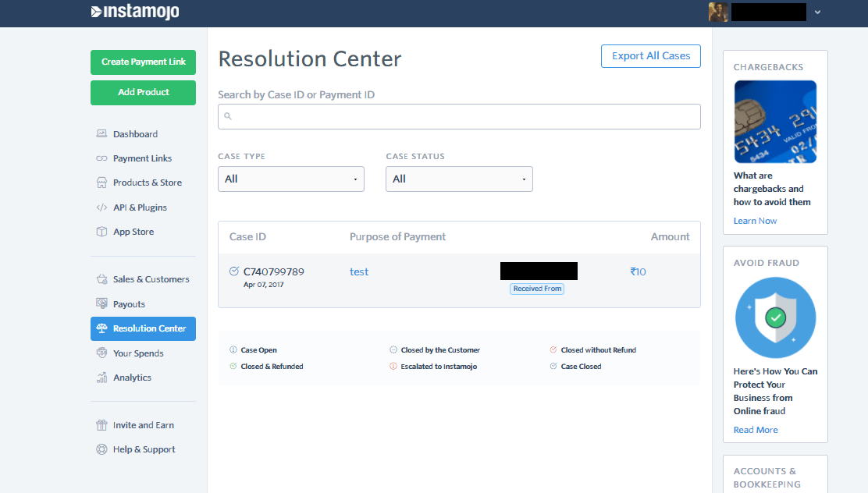Expand the account menu chevron at top right

817,12
